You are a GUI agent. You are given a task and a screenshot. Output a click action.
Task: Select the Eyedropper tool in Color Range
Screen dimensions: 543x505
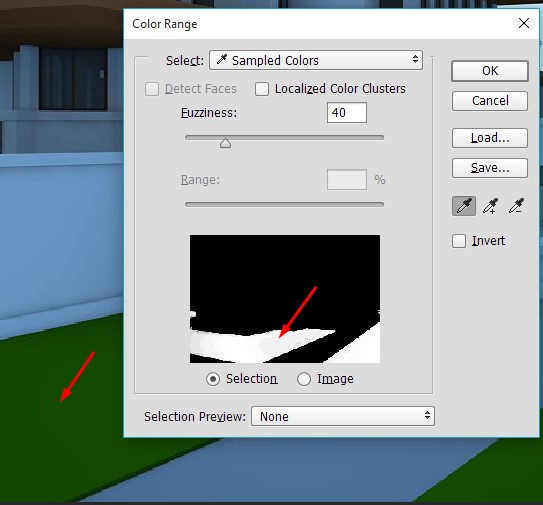point(464,206)
